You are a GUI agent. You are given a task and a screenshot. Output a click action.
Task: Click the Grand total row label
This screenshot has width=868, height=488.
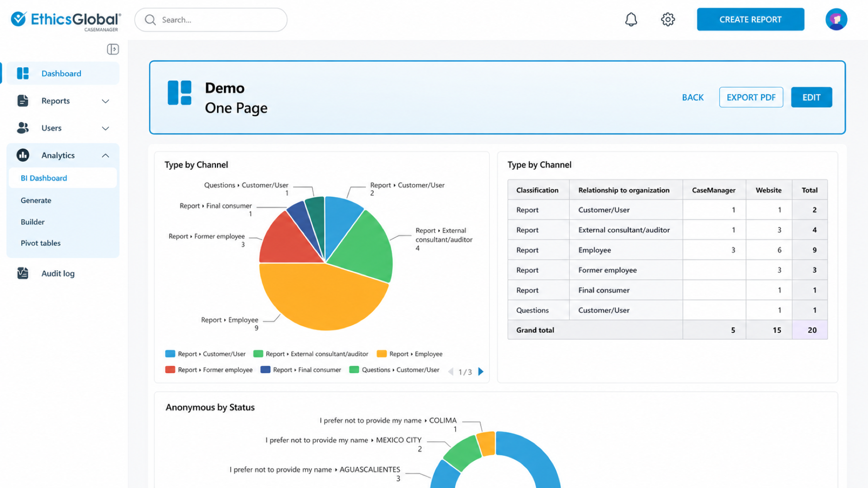pos(535,330)
